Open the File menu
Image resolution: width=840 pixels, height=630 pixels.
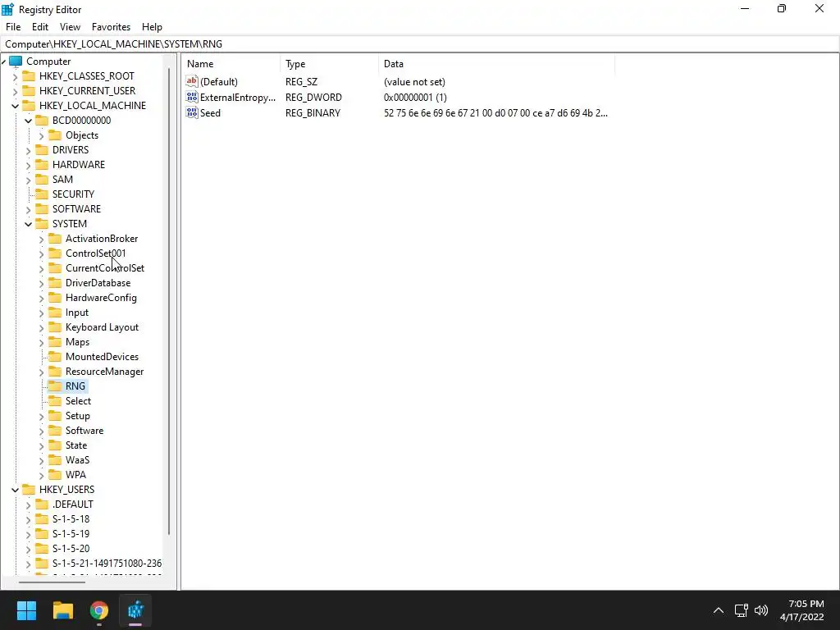13,27
